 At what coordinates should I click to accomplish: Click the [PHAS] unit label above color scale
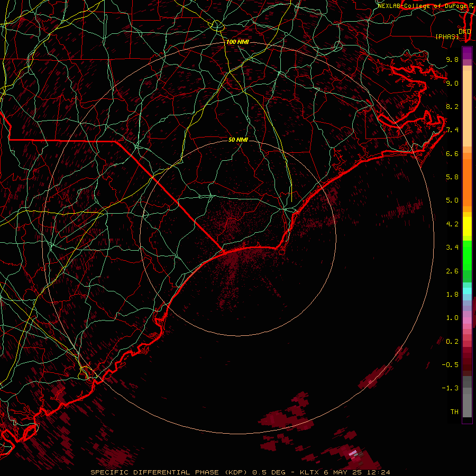click(447, 36)
